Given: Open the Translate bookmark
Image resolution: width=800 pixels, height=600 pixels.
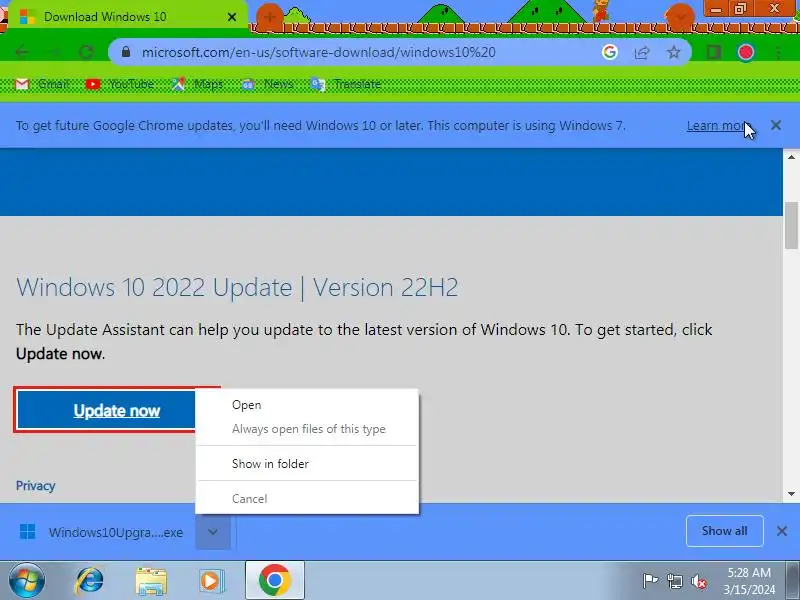Looking at the screenshot, I should pyautogui.click(x=346, y=84).
